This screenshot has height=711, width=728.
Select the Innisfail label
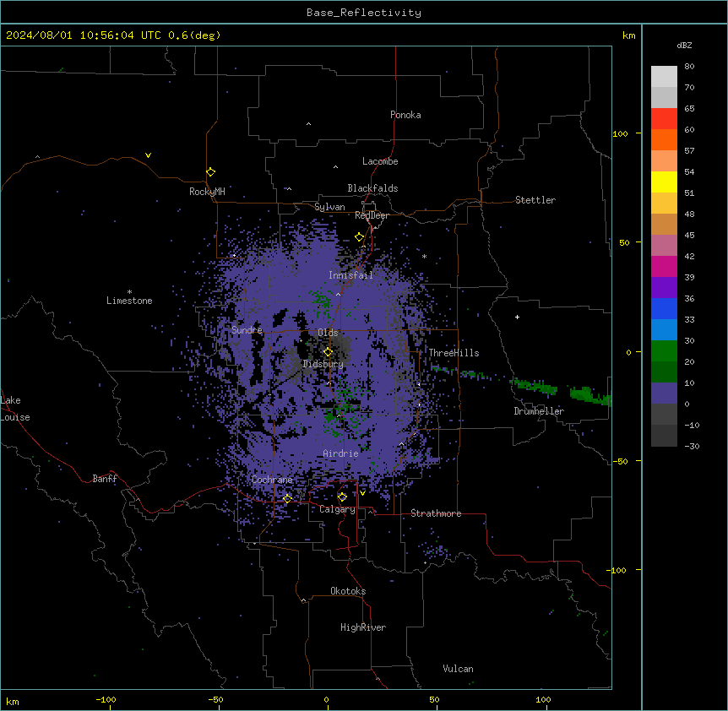(x=350, y=275)
